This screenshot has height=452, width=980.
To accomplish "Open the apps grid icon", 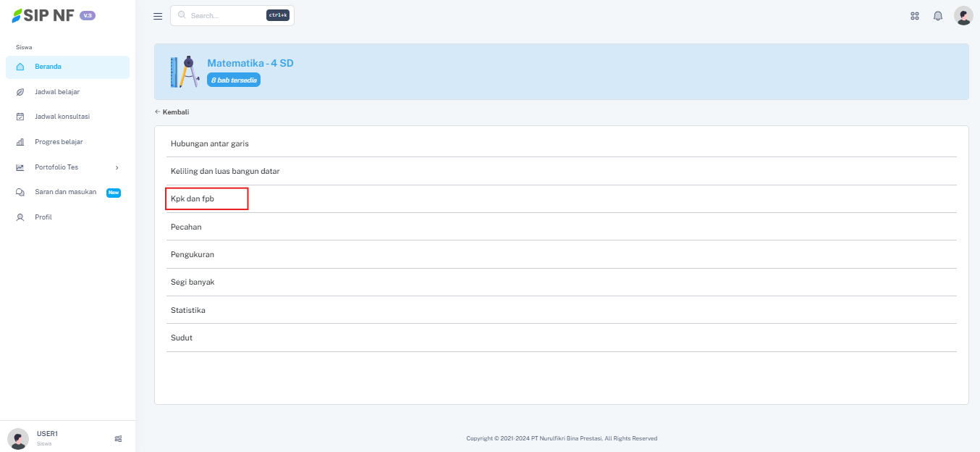I will tap(915, 16).
